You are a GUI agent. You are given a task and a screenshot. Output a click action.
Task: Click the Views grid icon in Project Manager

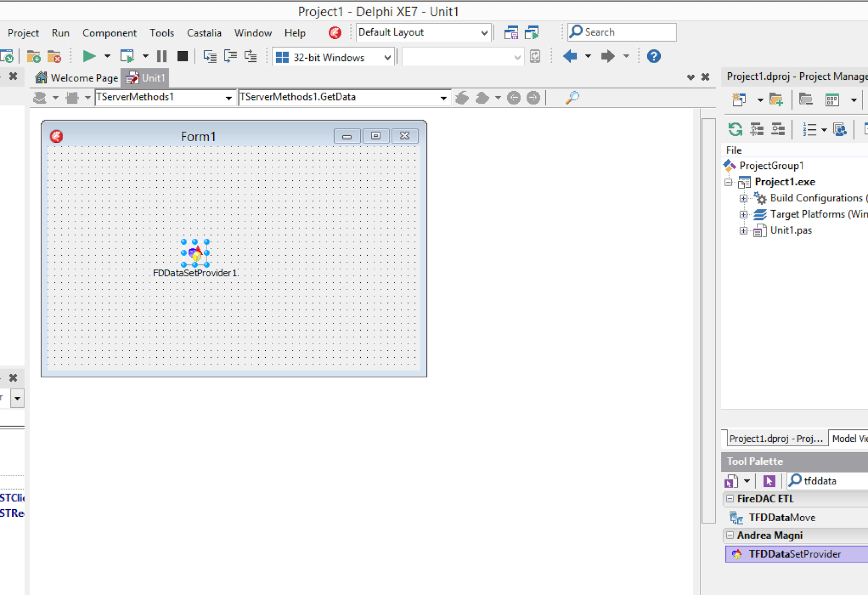(x=832, y=100)
